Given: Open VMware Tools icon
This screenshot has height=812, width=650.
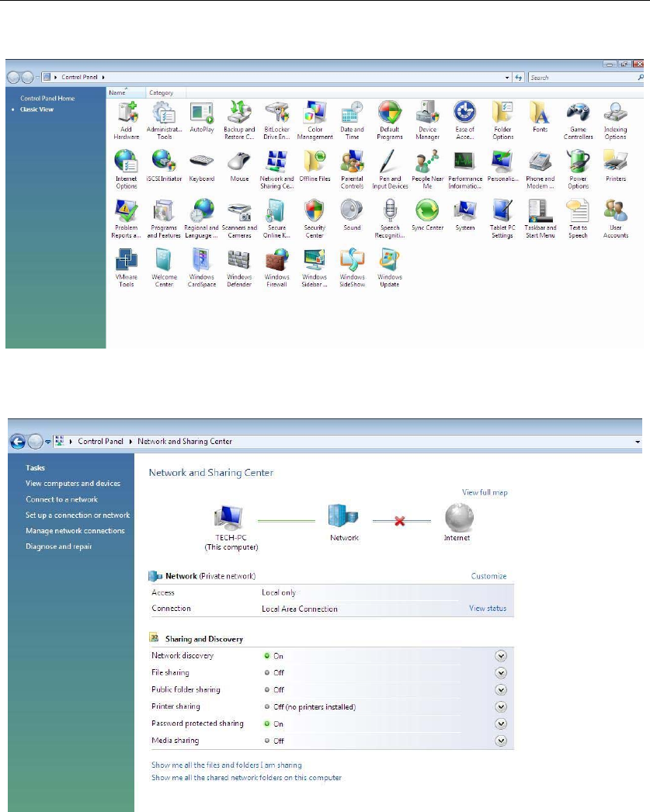Looking at the screenshot, I should tap(127, 268).
